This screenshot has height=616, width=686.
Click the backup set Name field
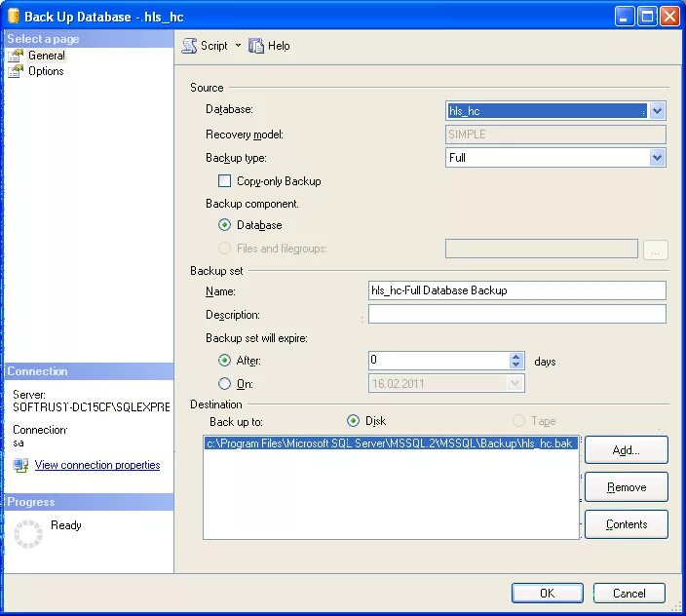[517, 290]
